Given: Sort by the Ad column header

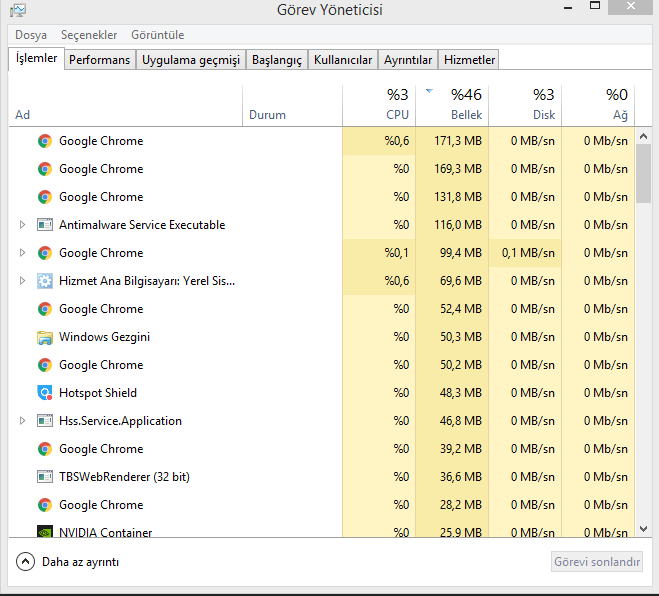Looking at the screenshot, I should pyautogui.click(x=125, y=106).
